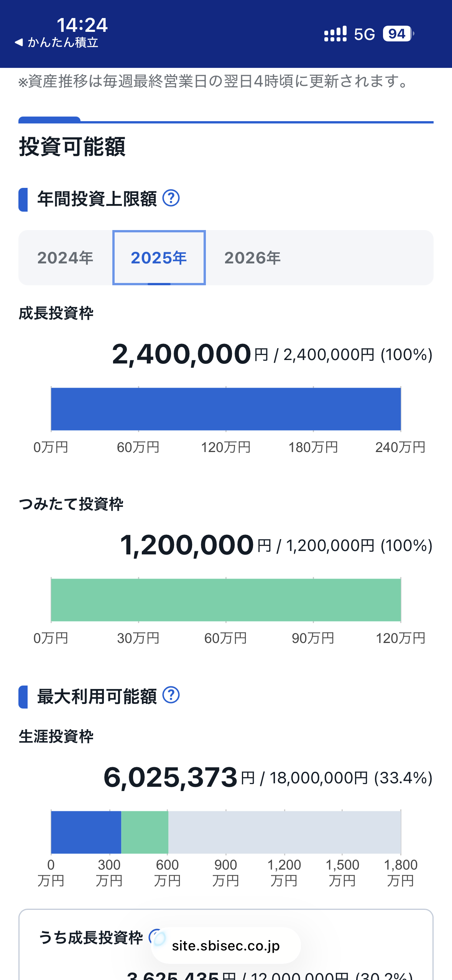Tap the cellular signal bars icon
Screen dimensions: 452x980
pos(335,34)
